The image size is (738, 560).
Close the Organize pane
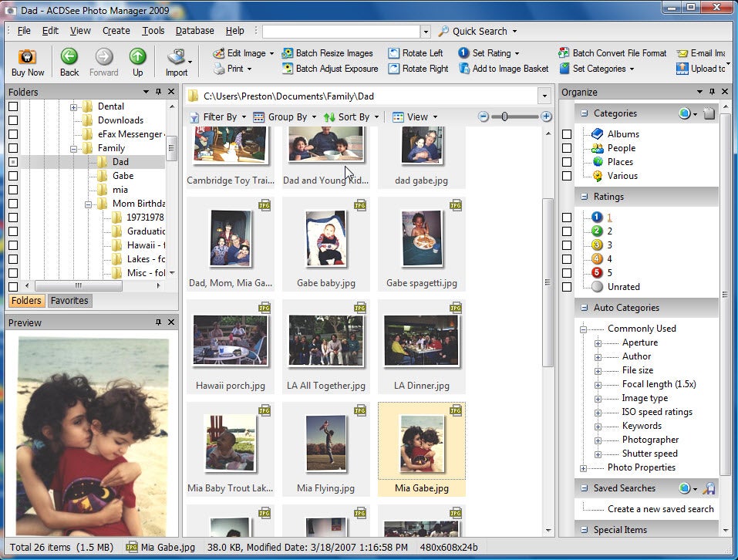[x=725, y=92]
